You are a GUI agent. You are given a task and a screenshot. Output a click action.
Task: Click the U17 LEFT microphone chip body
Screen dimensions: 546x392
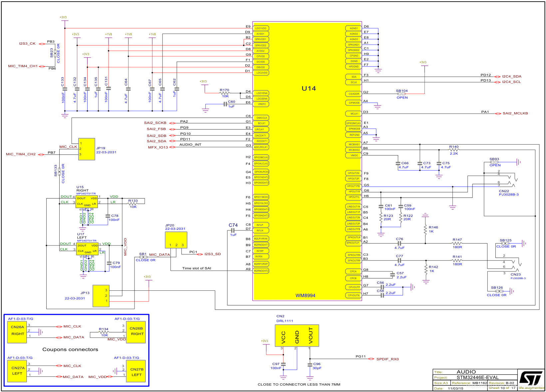(87, 249)
